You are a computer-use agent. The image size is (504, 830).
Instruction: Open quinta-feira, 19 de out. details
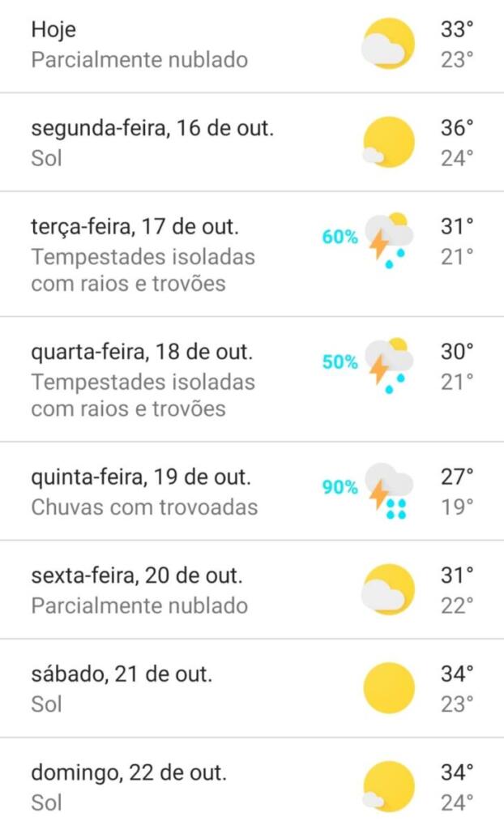[x=141, y=477]
